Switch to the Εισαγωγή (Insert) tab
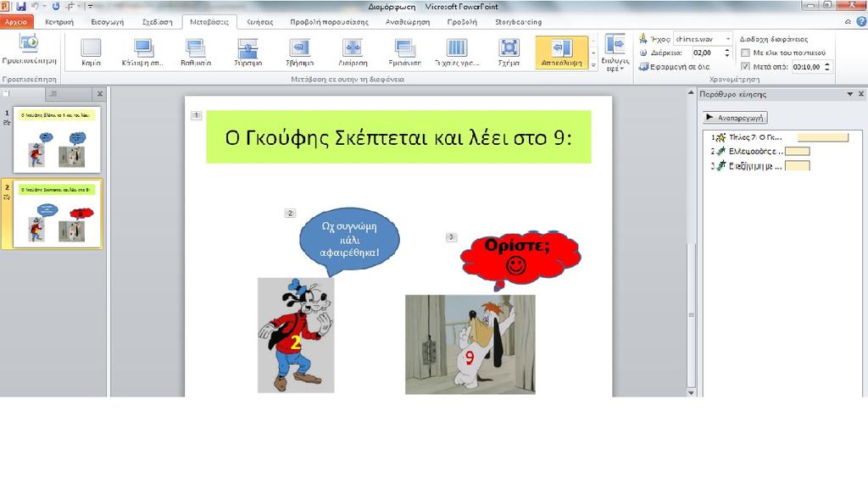 coord(108,22)
